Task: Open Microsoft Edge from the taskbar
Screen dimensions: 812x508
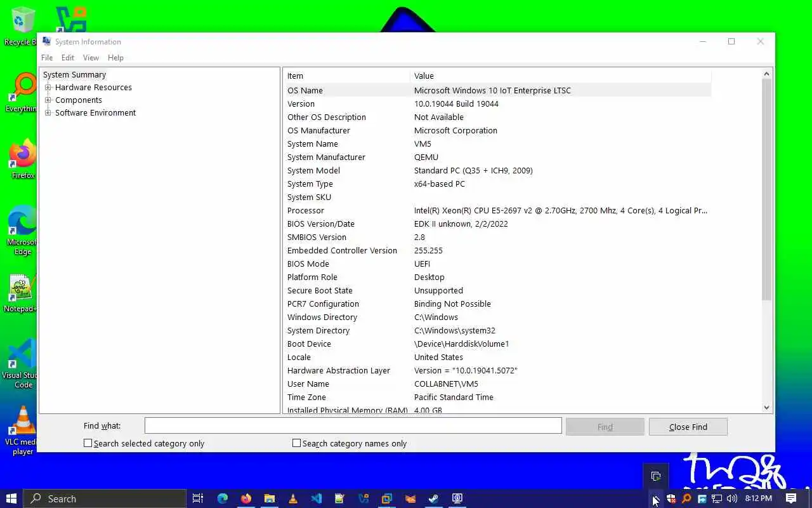Action: pos(223,498)
